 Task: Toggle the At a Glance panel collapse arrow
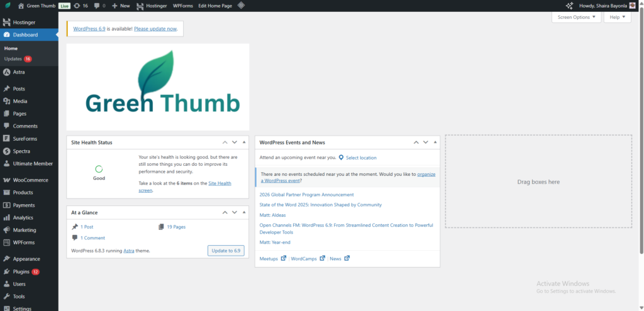point(244,213)
